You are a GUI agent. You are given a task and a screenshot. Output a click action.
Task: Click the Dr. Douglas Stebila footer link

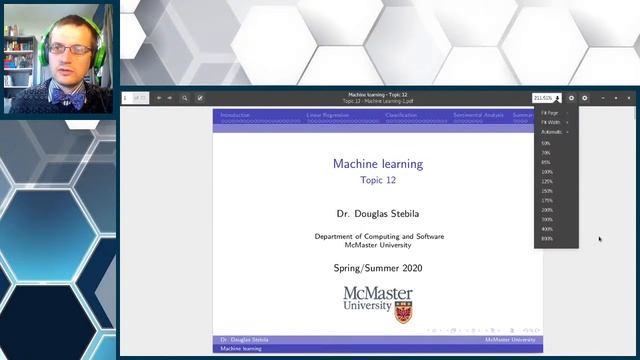[244, 340]
